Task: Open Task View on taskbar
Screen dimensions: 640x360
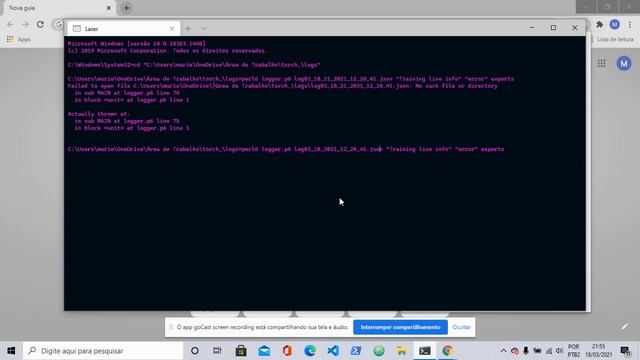Action: [217, 351]
